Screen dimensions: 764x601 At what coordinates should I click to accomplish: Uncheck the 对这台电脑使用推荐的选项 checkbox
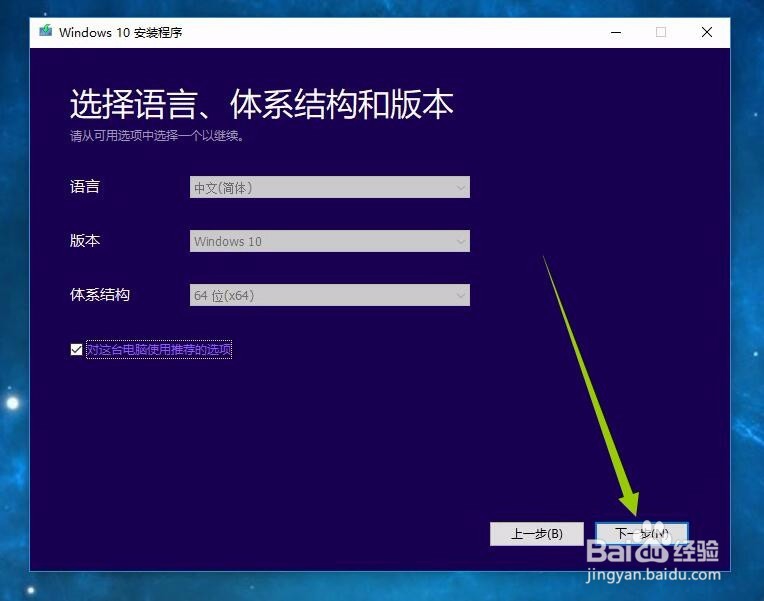tap(76, 349)
